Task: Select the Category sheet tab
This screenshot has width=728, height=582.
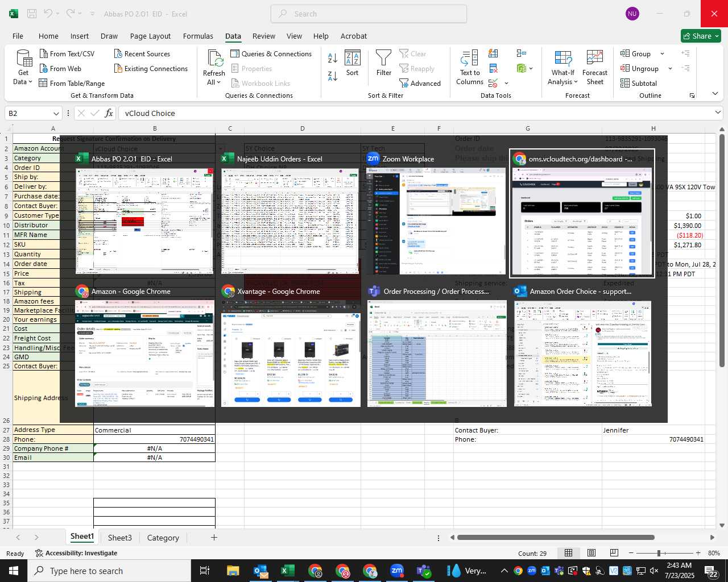Action: point(163,538)
